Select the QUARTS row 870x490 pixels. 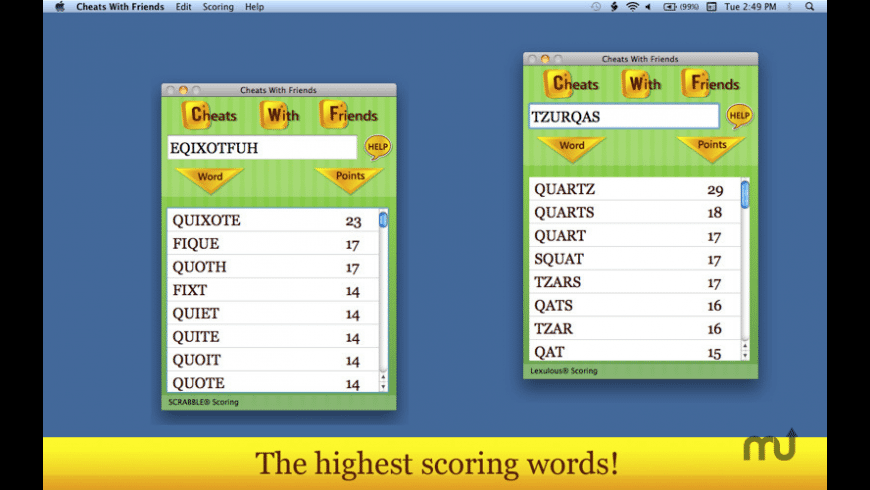click(x=635, y=213)
